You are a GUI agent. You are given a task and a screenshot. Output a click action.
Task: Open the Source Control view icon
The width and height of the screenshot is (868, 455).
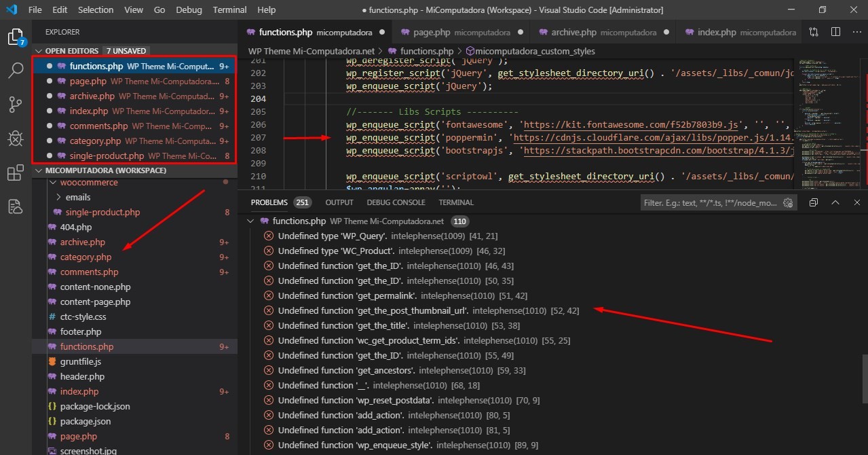point(16,105)
